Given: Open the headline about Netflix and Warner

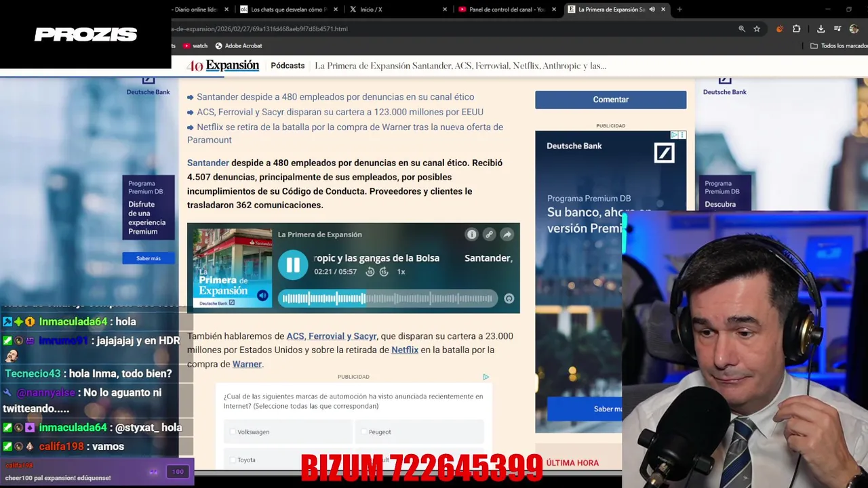Looking at the screenshot, I should coord(345,134).
